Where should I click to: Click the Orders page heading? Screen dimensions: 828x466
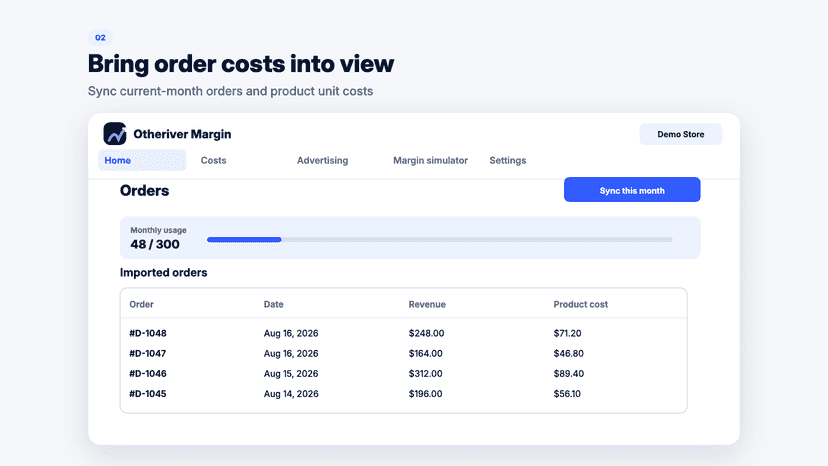(145, 190)
